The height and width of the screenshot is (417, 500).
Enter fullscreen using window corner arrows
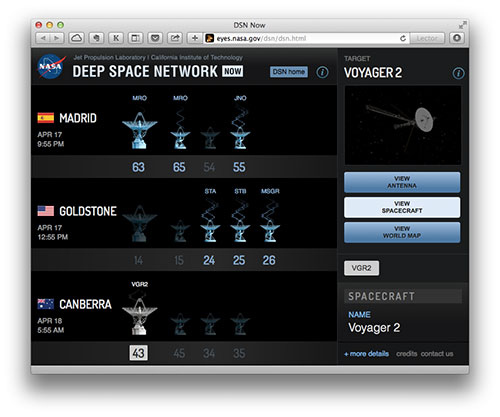coord(462,25)
